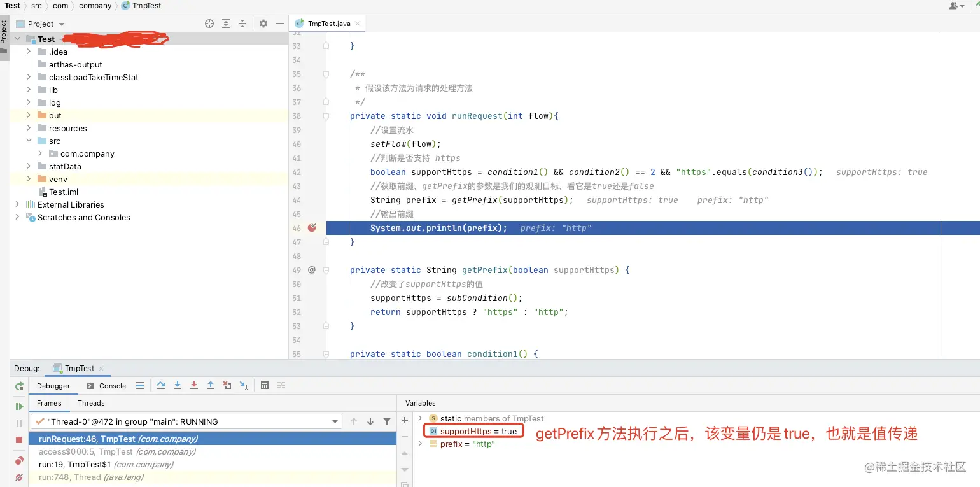This screenshot has height=487, width=980.
Task: Open the Thread-0 thread selection dropdown
Action: pyautogui.click(x=186, y=421)
